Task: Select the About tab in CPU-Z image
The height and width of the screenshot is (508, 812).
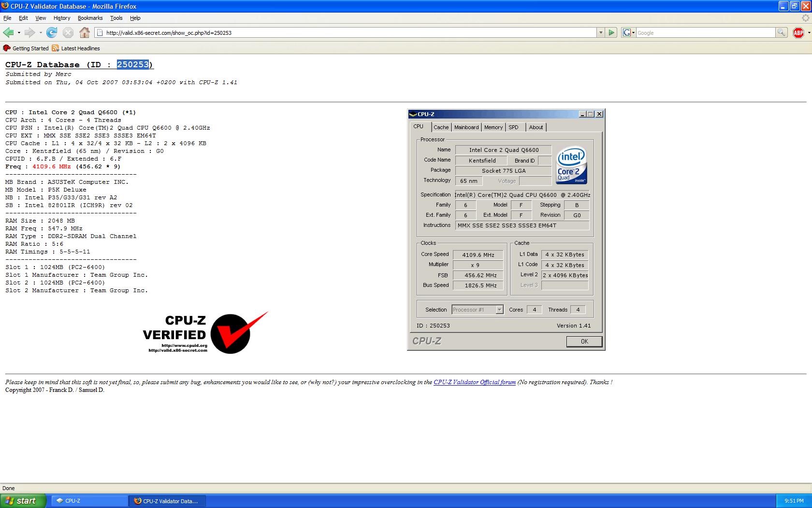Action: [x=536, y=127]
